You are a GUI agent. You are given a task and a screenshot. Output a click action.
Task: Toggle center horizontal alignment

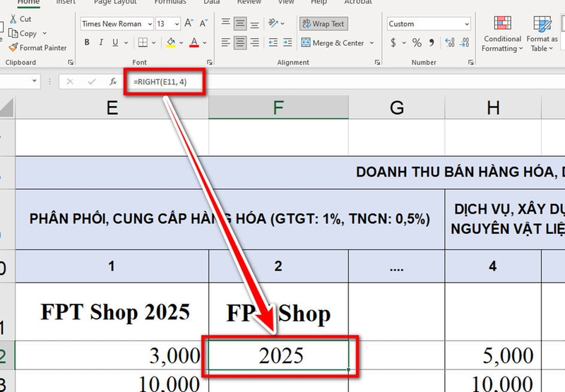tap(240, 42)
